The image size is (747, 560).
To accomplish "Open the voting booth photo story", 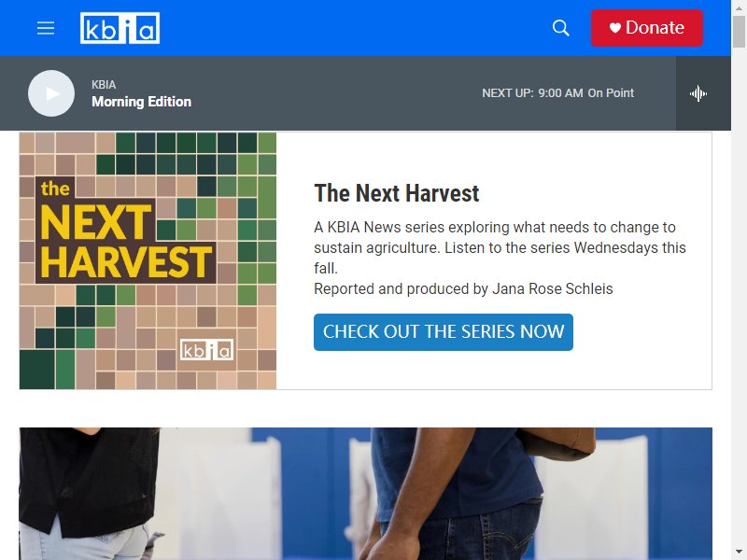I will click(366, 494).
